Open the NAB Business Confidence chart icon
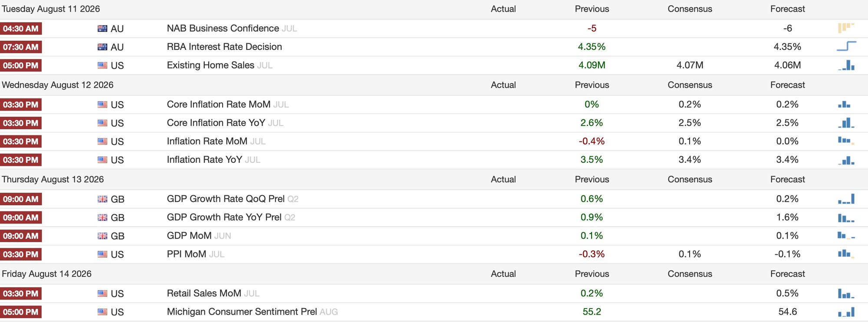Screen dimensions: 868x322 846,28
